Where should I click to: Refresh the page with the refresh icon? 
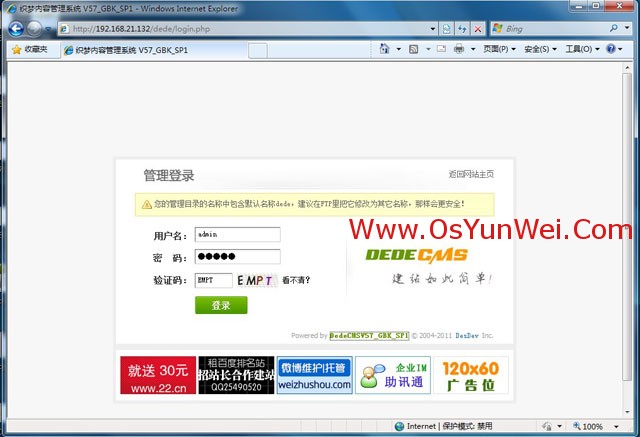[462, 29]
